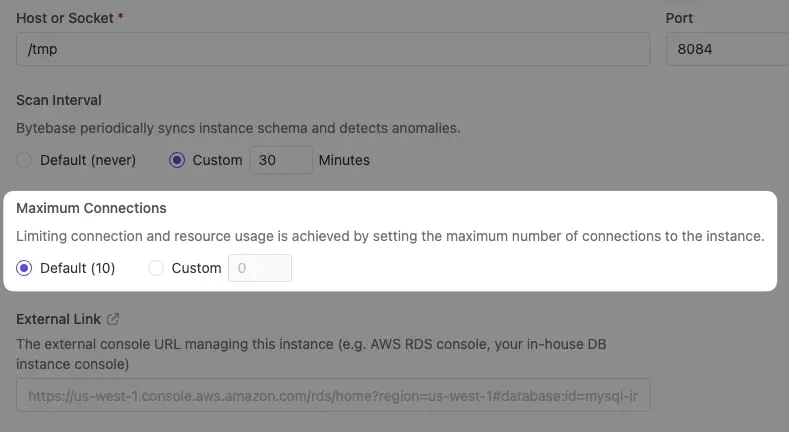Click the Scan Interval heading
The width and height of the screenshot is (789, 432).
click(x=59, y=100)
